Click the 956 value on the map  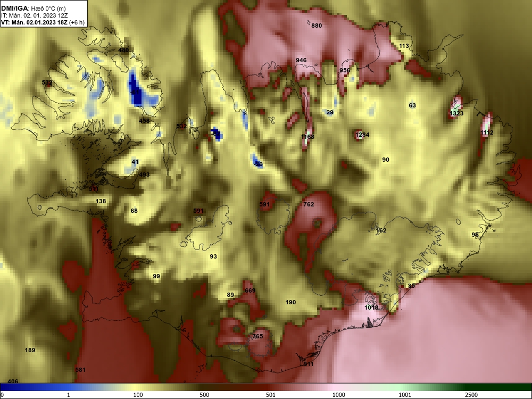(x=345, y=70)
